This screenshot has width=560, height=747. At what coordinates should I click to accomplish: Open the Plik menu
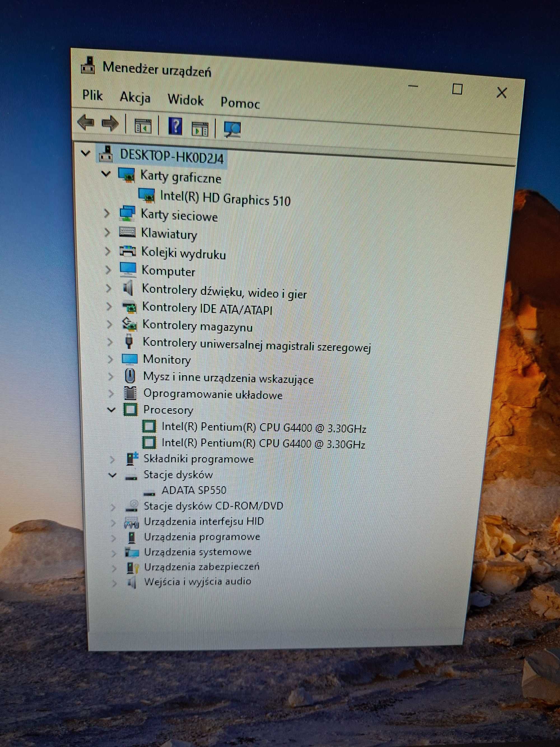(x=92, y=95)
